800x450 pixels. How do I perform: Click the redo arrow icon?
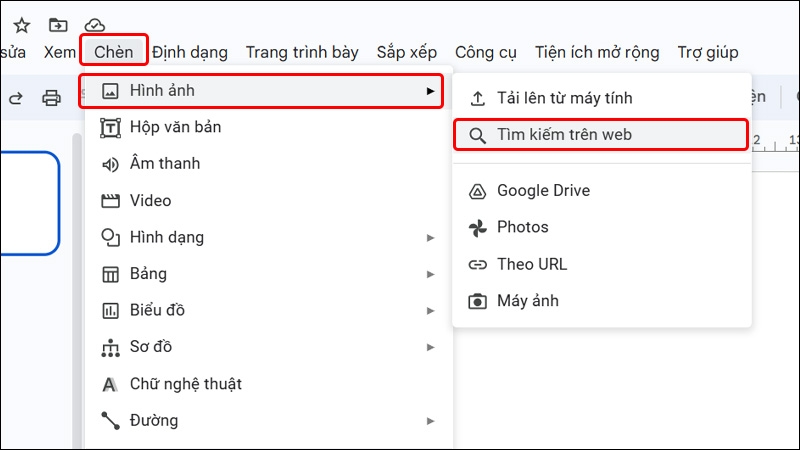tap(15, 98)
